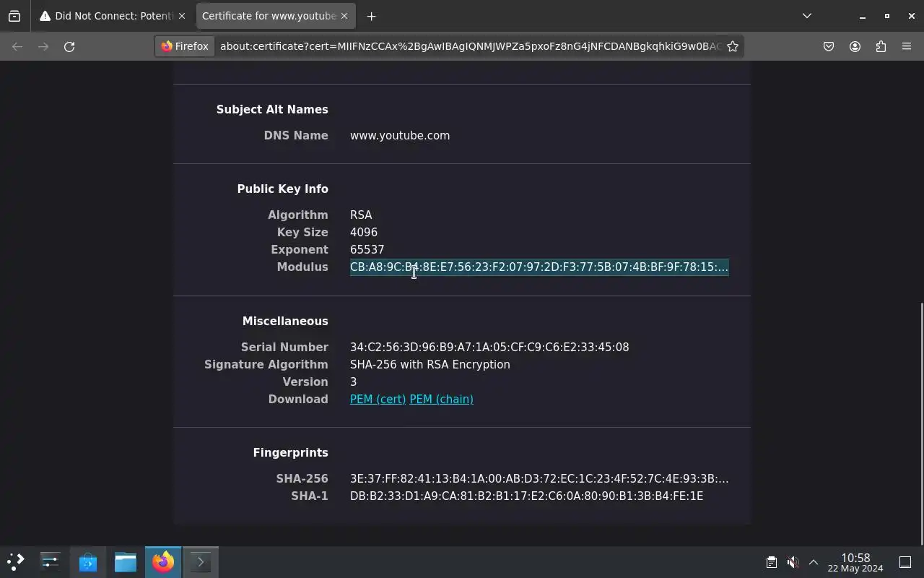Click the Firefox identity badge in URL bar
The width and height of the screenshot is (924, 578).
pos(185,46)
